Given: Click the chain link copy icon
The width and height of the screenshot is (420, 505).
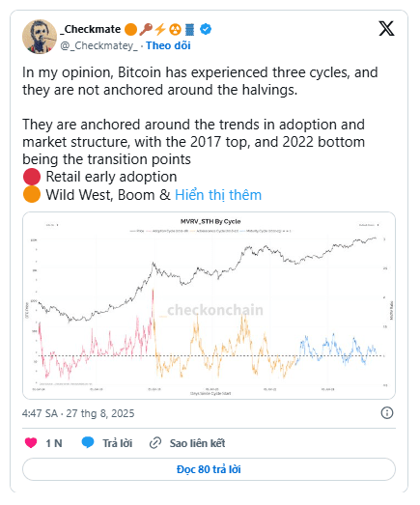Looking at the screenshot, I should coord(155,443).
